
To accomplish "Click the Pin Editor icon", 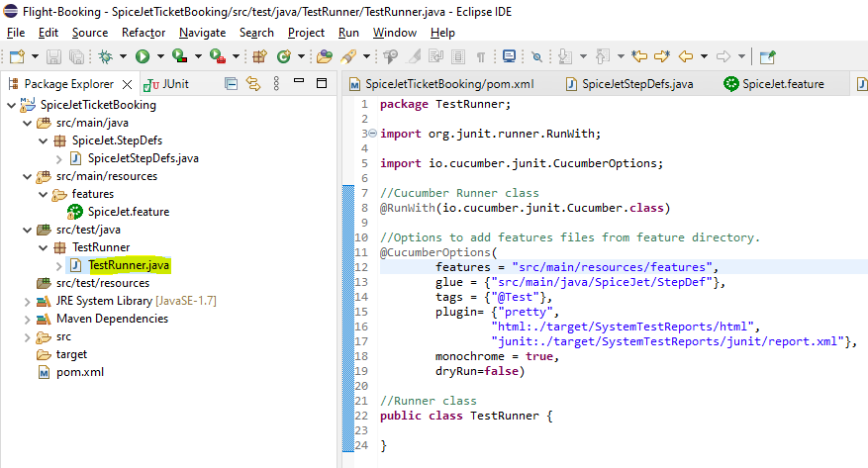I will (767, 56).
